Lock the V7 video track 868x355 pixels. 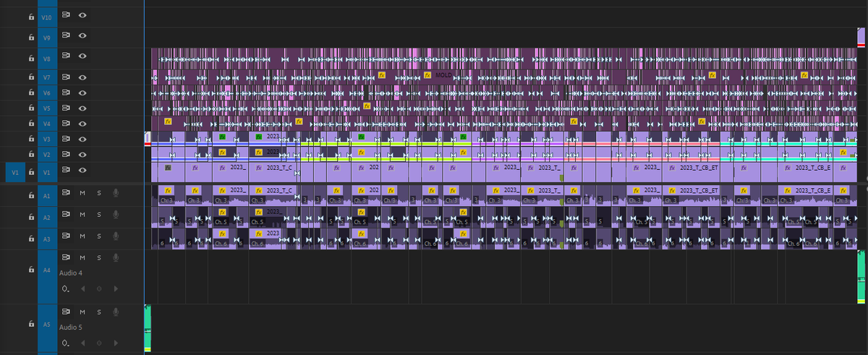[31, 77]
